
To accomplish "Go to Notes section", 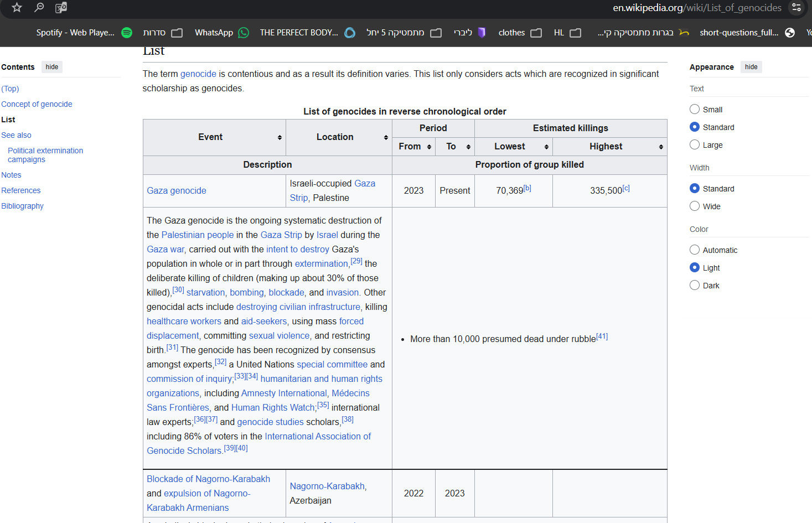I will coord(11,175).
